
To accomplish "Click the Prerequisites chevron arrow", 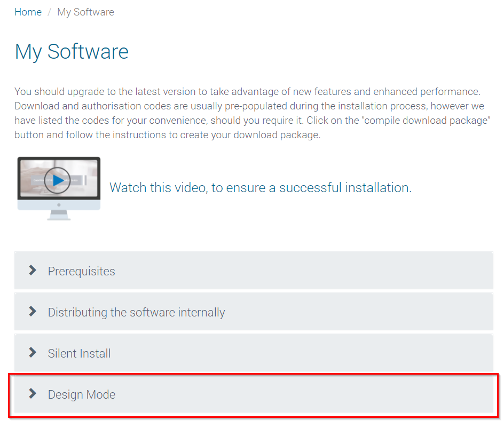I will point(33,271).
